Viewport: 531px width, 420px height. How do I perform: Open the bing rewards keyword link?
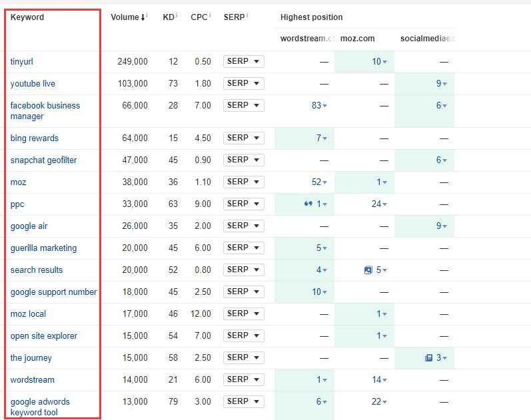tap(34, 138)
